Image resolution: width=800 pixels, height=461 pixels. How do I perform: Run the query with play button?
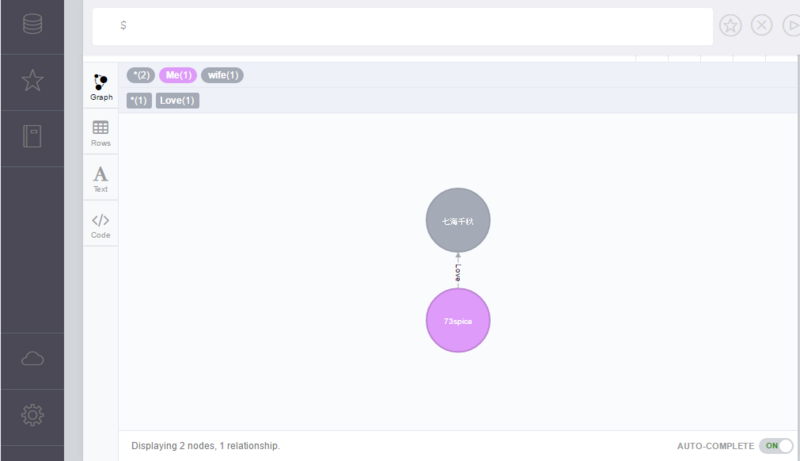pos(792,25)
